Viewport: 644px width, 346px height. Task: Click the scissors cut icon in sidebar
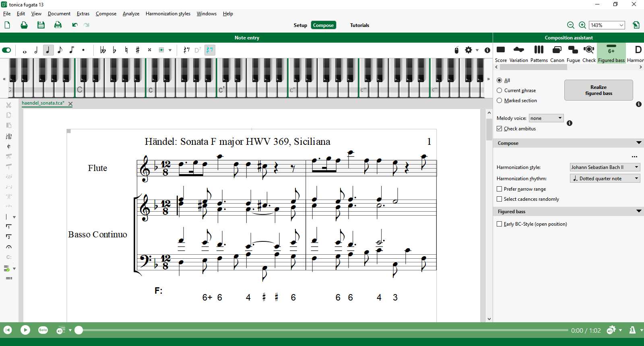tap(9, 105)
